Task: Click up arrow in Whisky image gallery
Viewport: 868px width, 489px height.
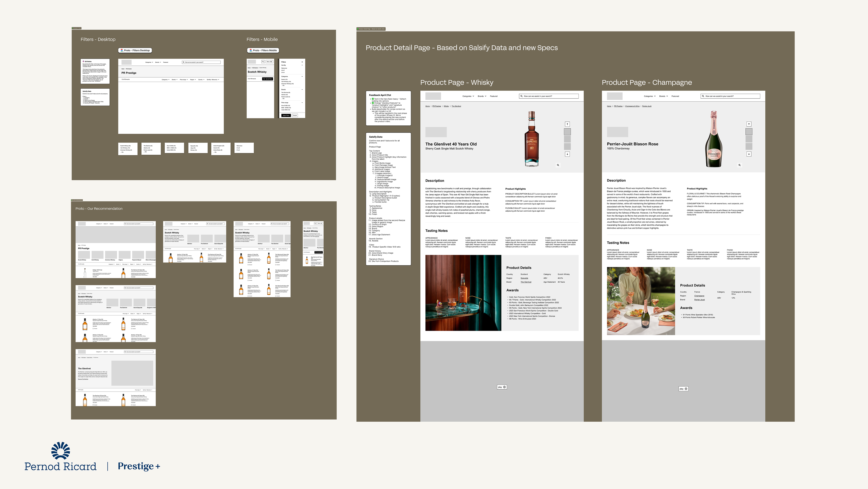Action: [x=567, y=124]
